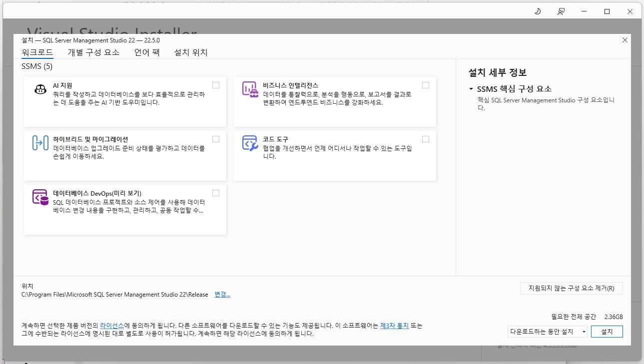Select the 설치 위치 tab
The width and height of the screenshot is (644, 364).
(x=191, y=52)
